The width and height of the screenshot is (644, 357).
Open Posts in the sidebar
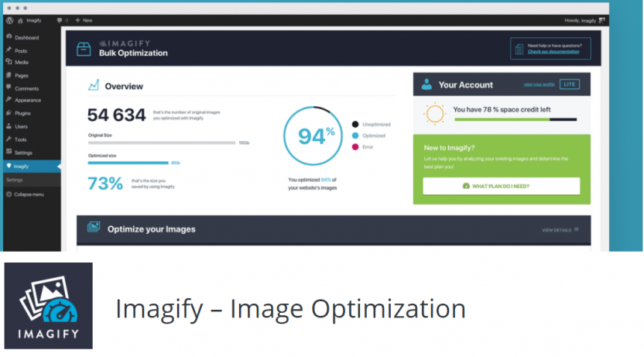coord(21,51)
